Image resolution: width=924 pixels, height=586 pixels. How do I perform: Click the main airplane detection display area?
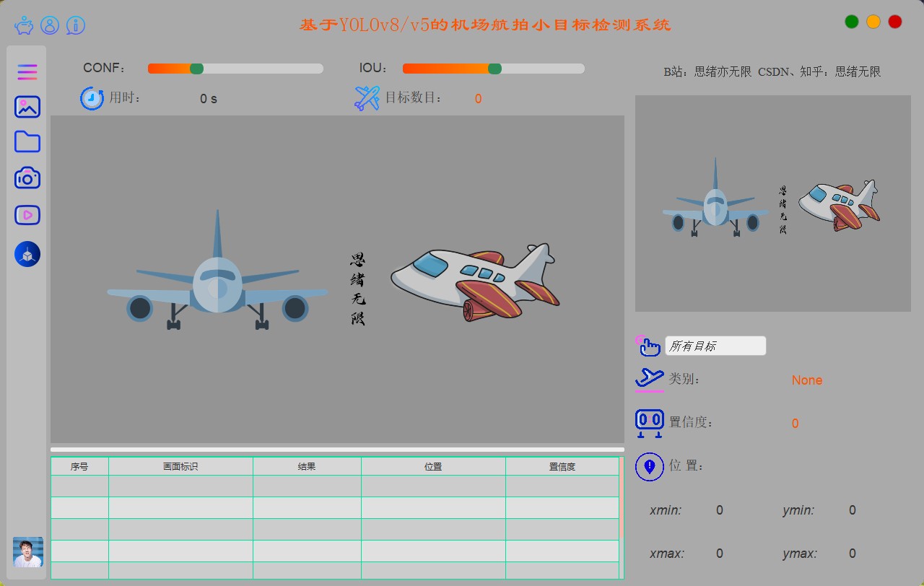point(337,279)
